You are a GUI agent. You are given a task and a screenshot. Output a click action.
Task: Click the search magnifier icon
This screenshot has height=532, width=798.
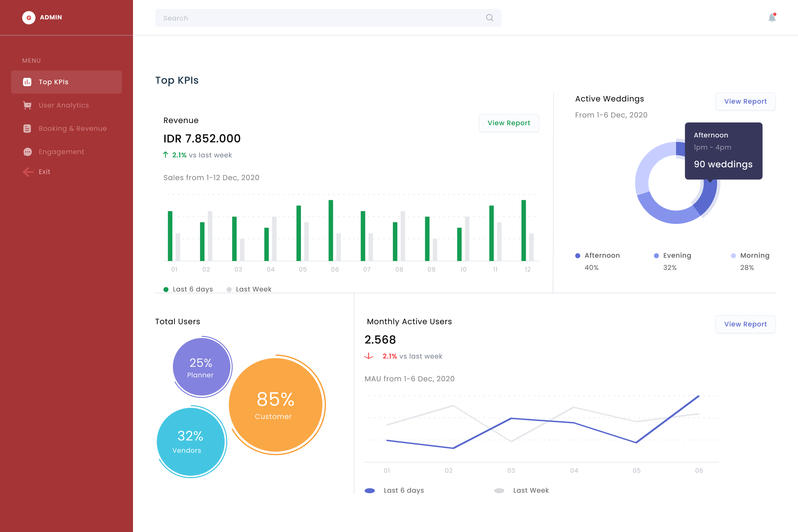point(490,18)
